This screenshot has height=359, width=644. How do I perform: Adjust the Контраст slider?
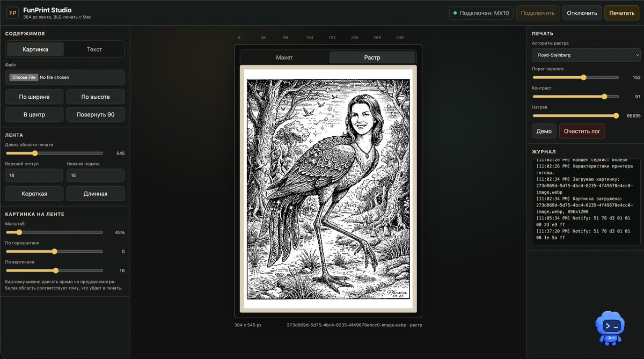[x=575, y=97]
